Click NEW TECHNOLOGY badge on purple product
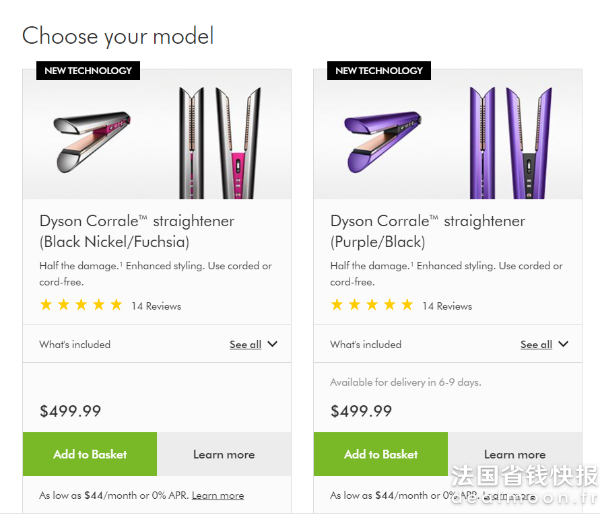Viewport: 600px width, 515px height. coord(379,70)
